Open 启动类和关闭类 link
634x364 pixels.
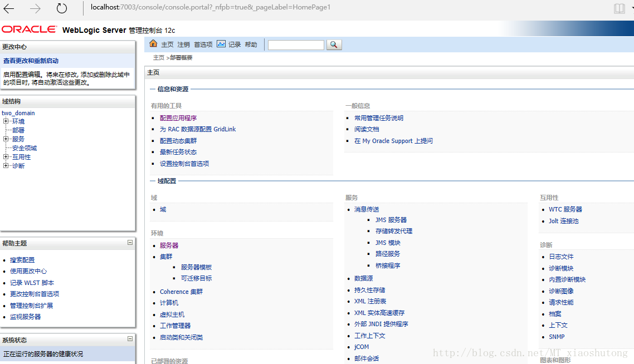click(x=181, y=337)
